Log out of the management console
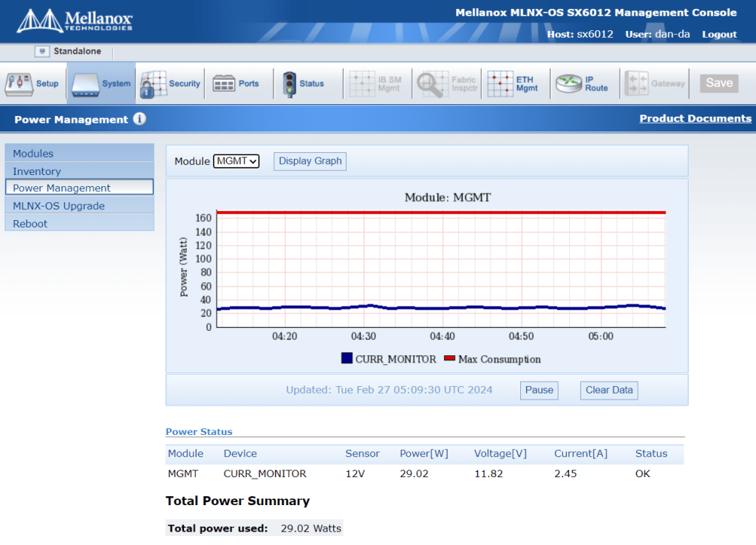The height and width of the screenshot is (545, 756). pyautogui.click(x=718, y=34)
